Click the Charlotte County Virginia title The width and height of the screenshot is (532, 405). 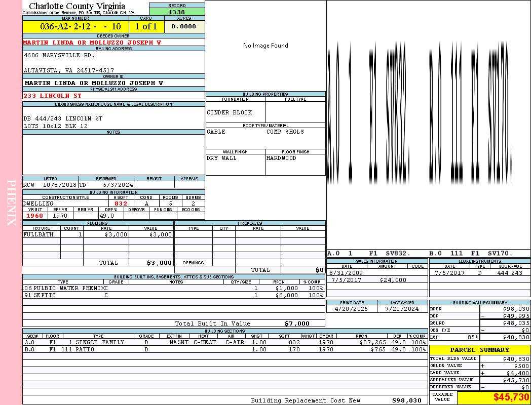point(77,6)
